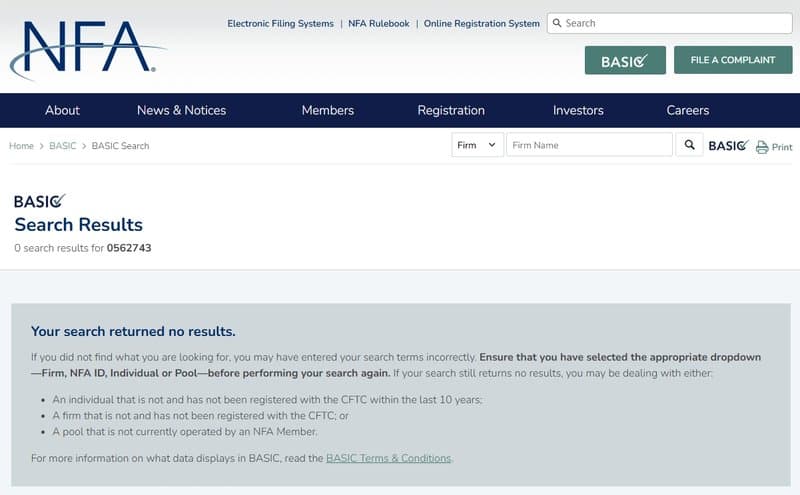Open the Firm search type dropdown
This screenshot has height=495, width=800.
click(x=477, y=145)
